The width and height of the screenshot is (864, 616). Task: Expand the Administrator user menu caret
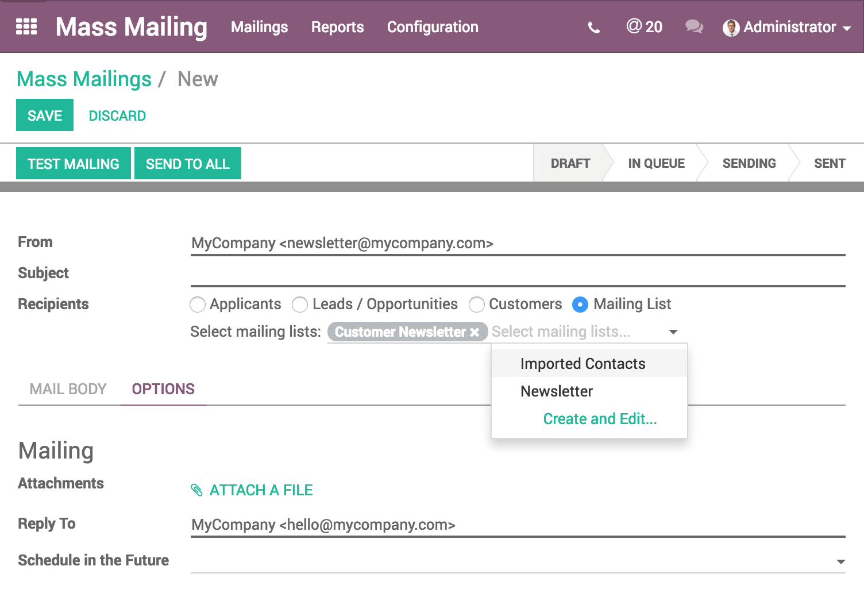tap(847, 28)
